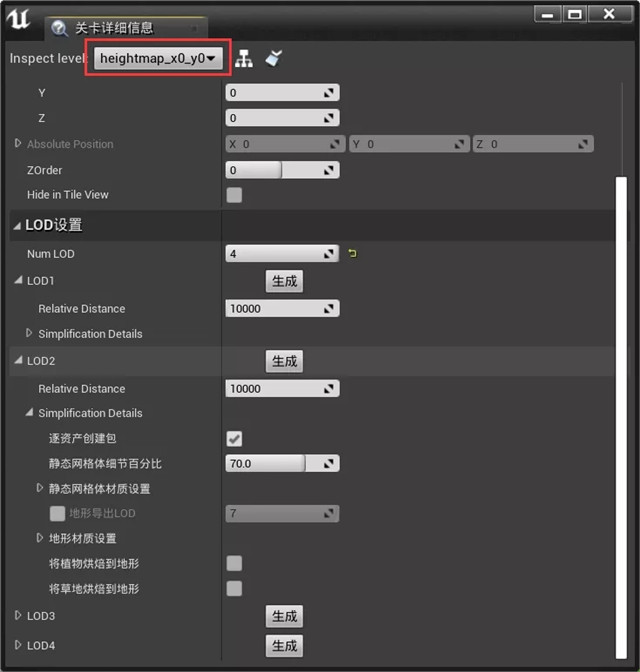Screen dimensions: 640x672
Task: Toggle the Hide in Tile View checkbox
Action: tap(234, 195)
